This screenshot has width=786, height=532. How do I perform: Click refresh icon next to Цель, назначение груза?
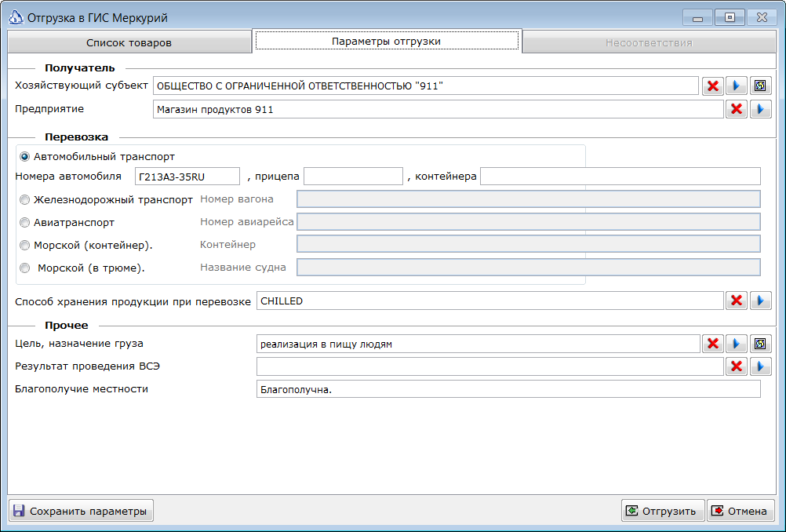760,344
